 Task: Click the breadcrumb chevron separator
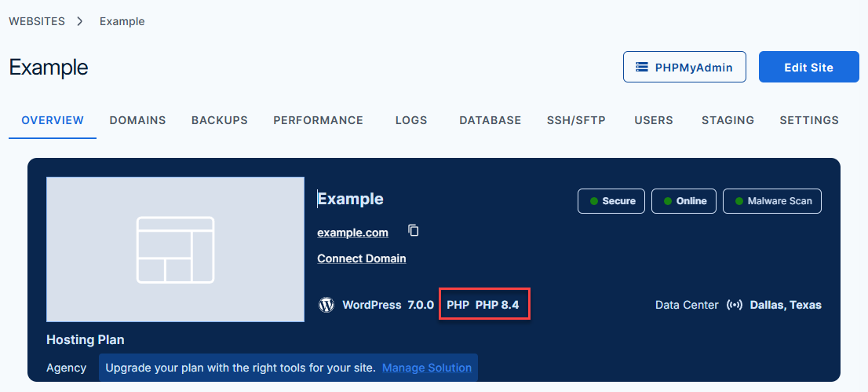tap(80, 22)
